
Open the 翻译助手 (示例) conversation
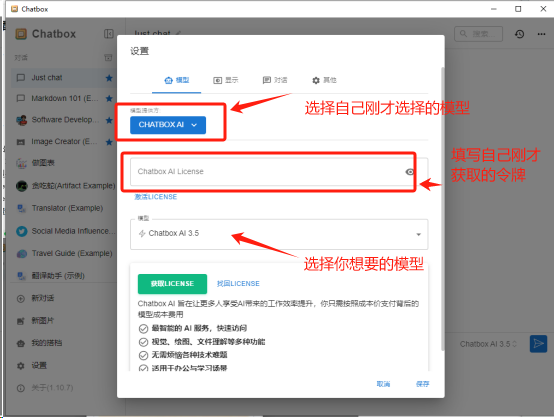[64, 276]
